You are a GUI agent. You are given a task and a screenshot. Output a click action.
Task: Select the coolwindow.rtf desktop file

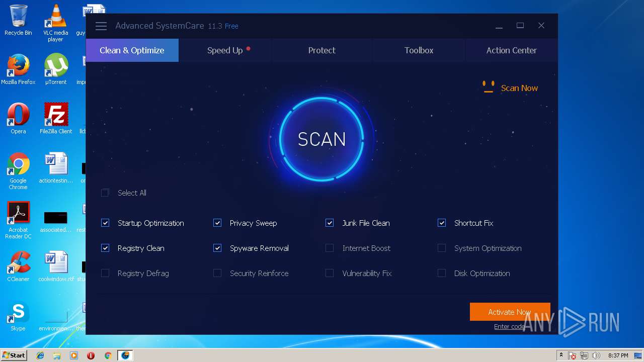[x=56, y=266]
